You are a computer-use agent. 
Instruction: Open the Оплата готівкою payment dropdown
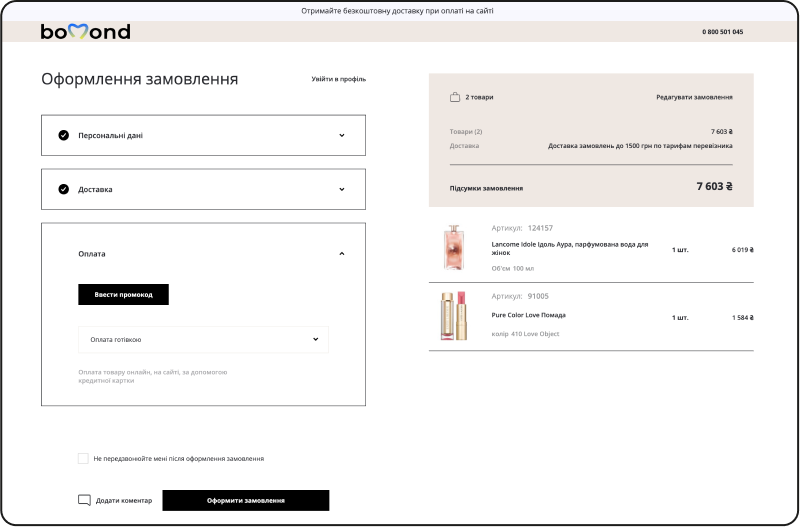point(203,340)
